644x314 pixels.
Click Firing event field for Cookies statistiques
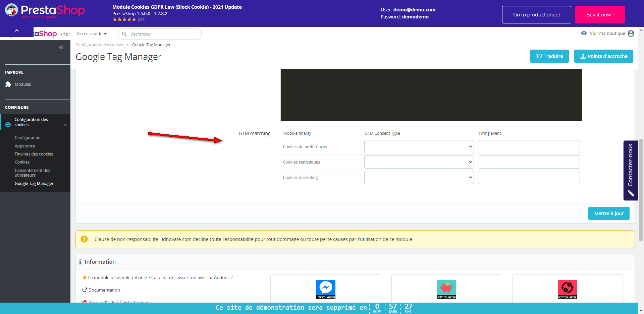coord(529,162)
